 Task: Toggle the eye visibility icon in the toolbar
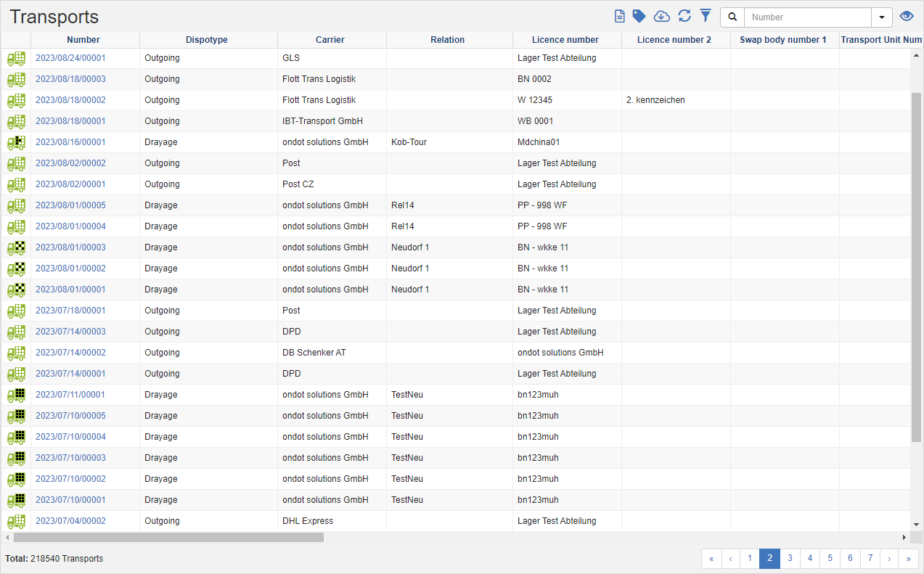point(906,15)
